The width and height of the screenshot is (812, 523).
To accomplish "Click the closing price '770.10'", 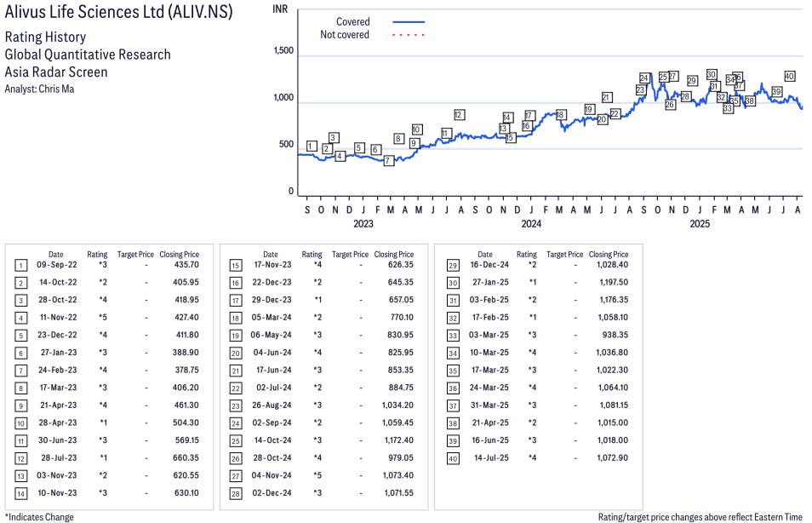I will (401, 317).
